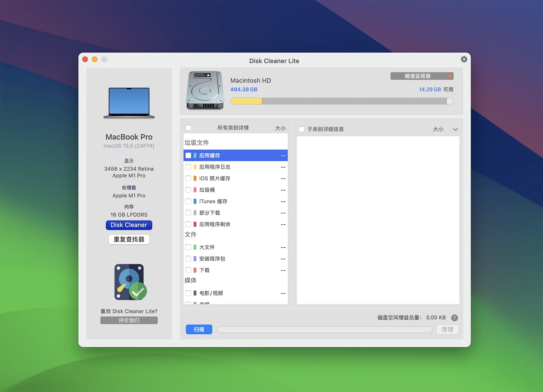Expand the 大小 sort chevron in subcategory header

455,129
